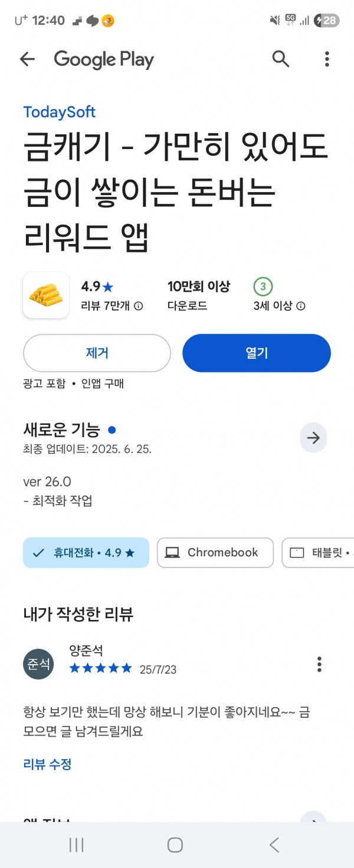Open the search magnifier icon
354x868 pixels.
click(281, 59)
